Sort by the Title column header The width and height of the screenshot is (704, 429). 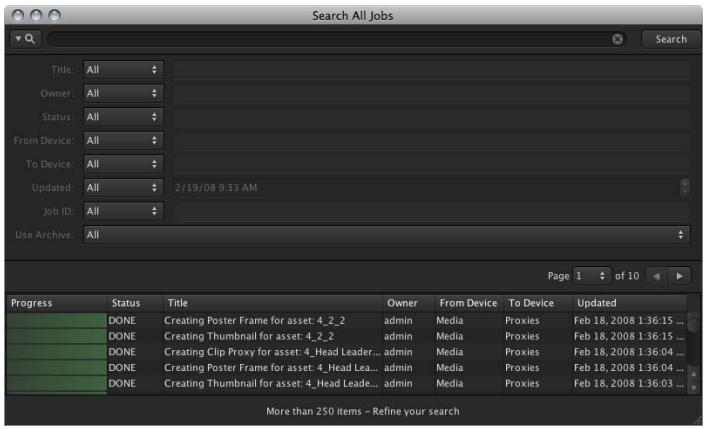click(273, 303)
